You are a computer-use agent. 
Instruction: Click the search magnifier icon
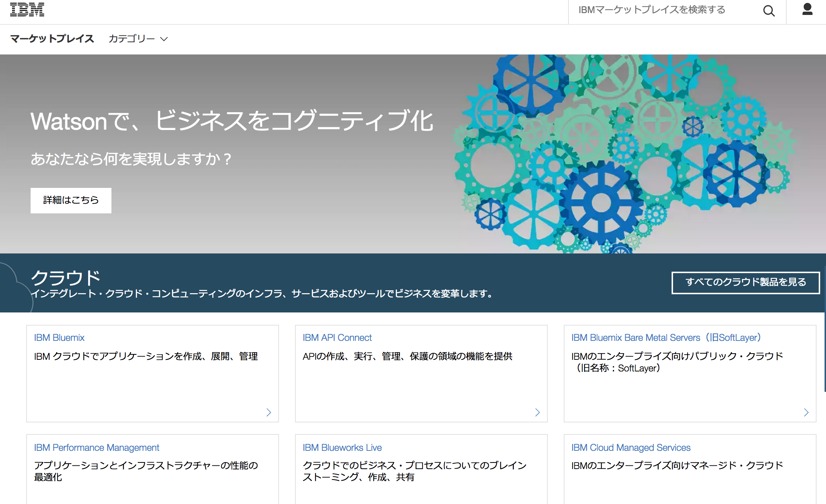pos(769,11)
